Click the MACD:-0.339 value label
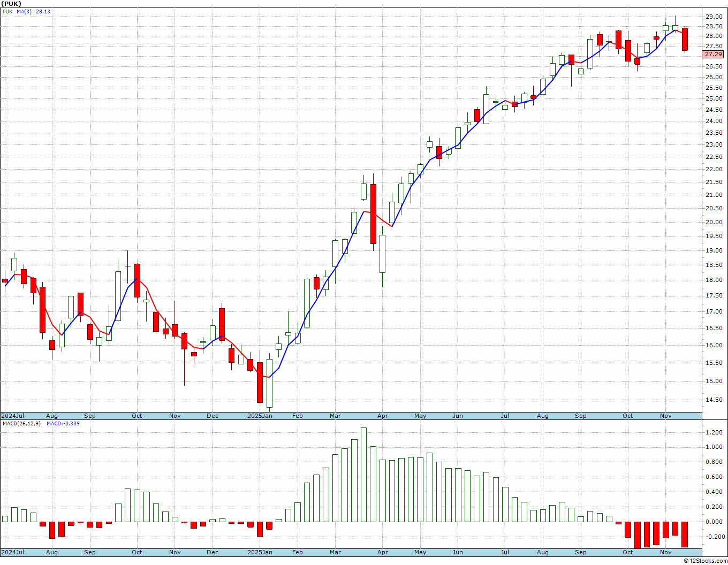The height and width of the screenshot is (565, 728). click(63, 424)
